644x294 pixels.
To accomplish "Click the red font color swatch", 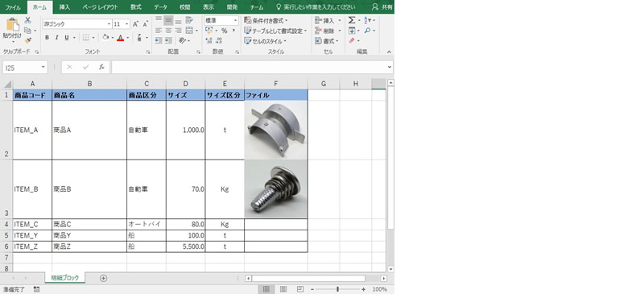I will click(x=120, y=38).
